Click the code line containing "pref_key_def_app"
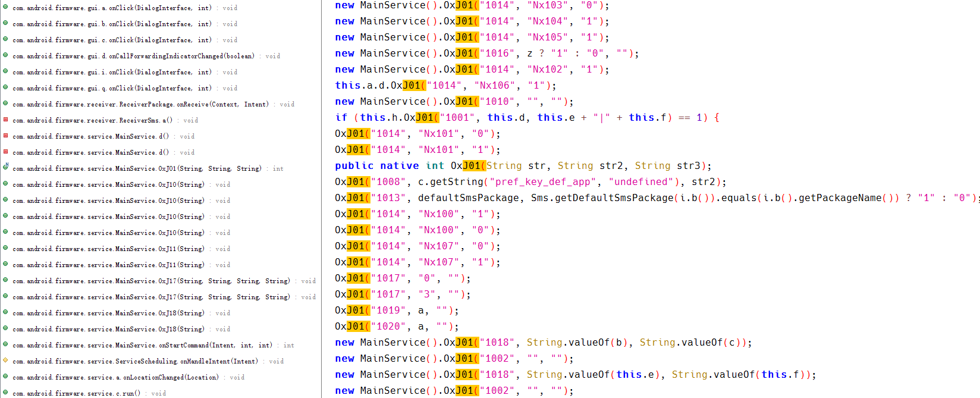The height and width of the screenshot is (398, 980). click(530, 182)
